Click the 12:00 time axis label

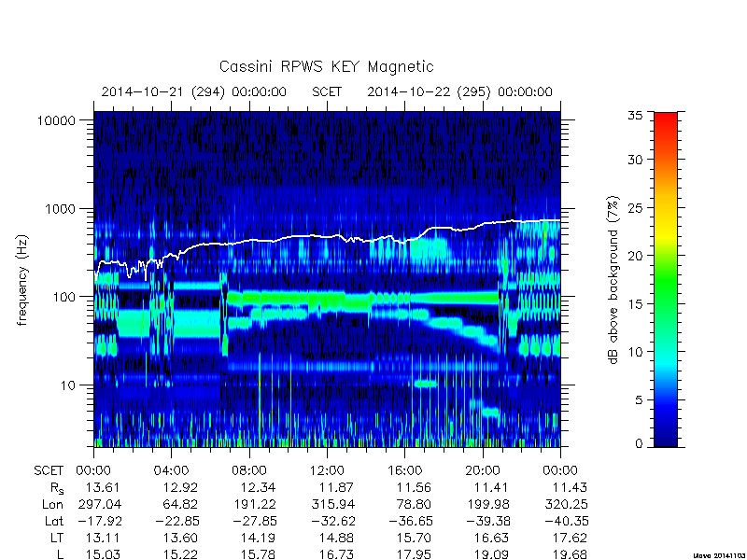(327, 470)
